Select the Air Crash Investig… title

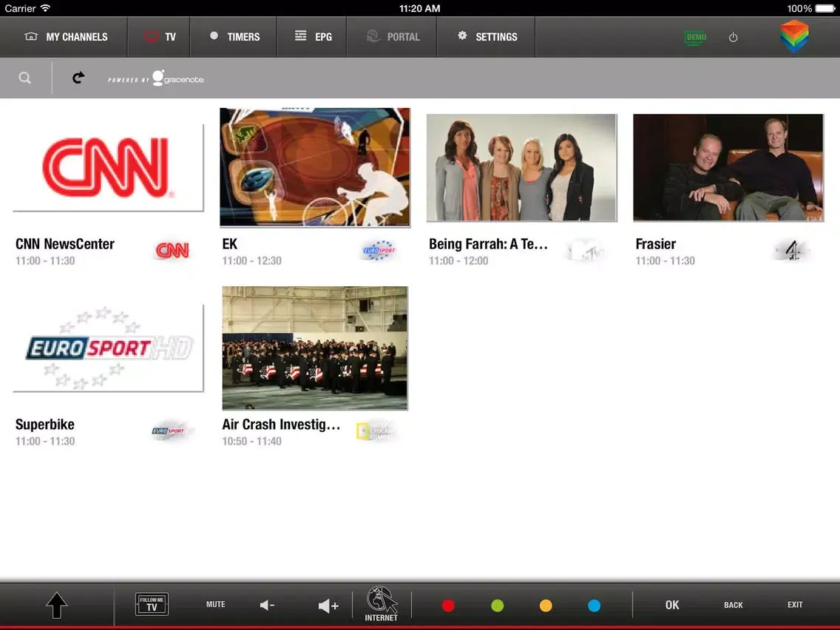[281, 425]
